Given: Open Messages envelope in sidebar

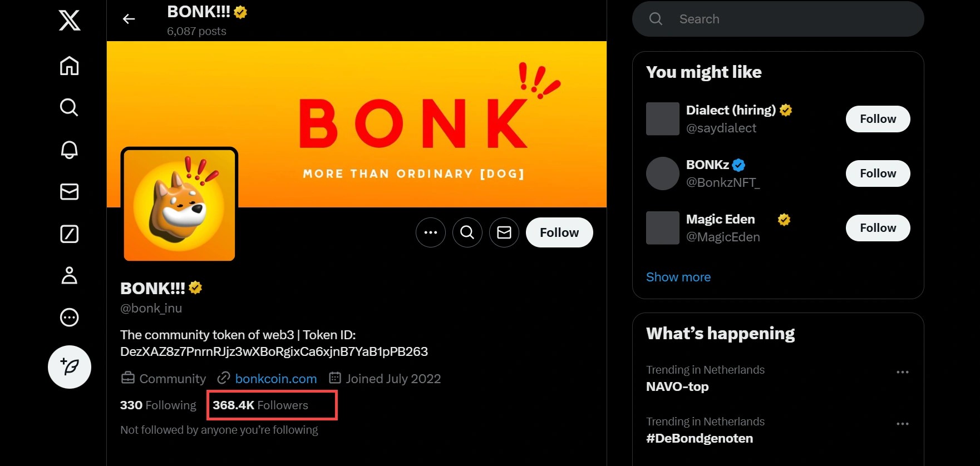Looking at the screenshot, I should click(x=69, y=192).
